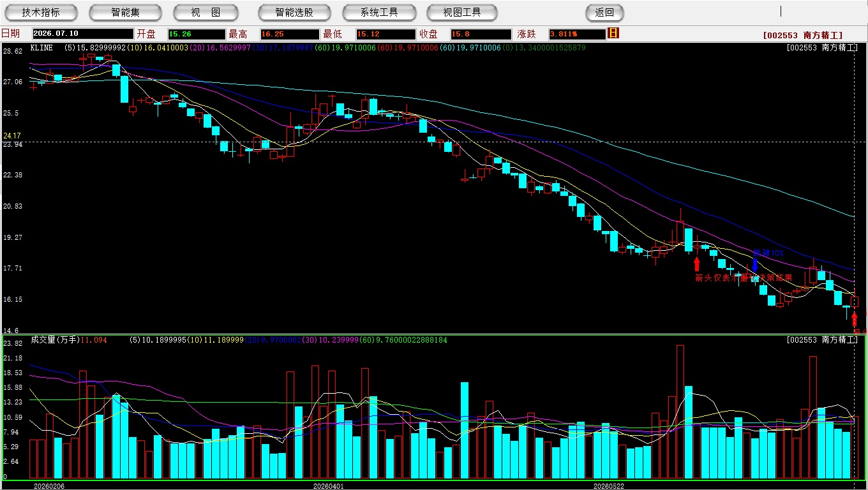Screen dimensions: 868x490
Task: Click the 28.62 top price axis label
Action: [12, 50]
